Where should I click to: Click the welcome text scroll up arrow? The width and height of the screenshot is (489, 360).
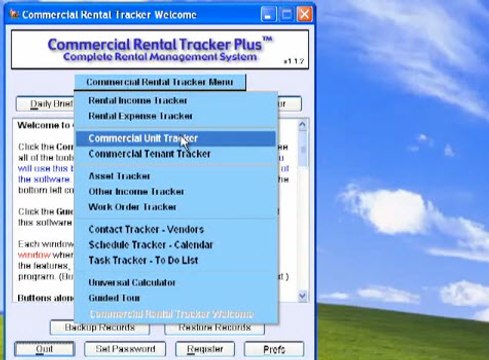[302, 125]
